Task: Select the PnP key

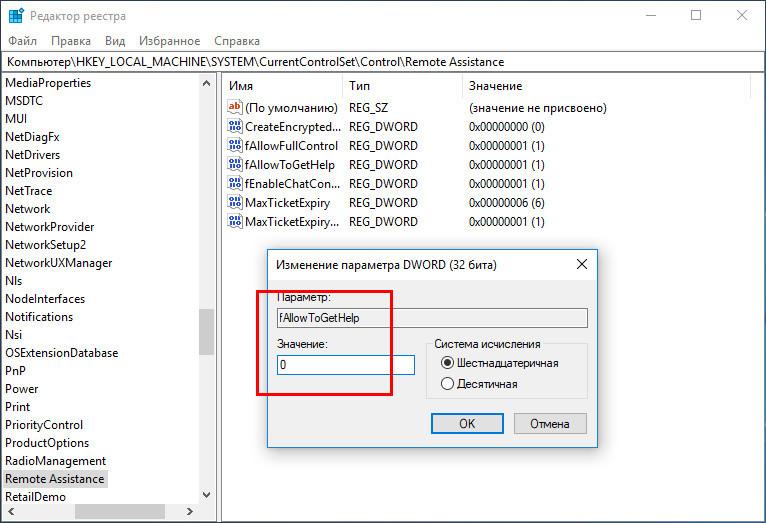Action: click(x=16, y=372)
